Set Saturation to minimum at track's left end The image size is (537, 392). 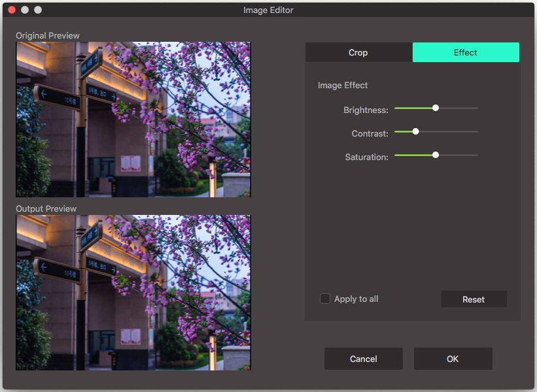point(395,155)
